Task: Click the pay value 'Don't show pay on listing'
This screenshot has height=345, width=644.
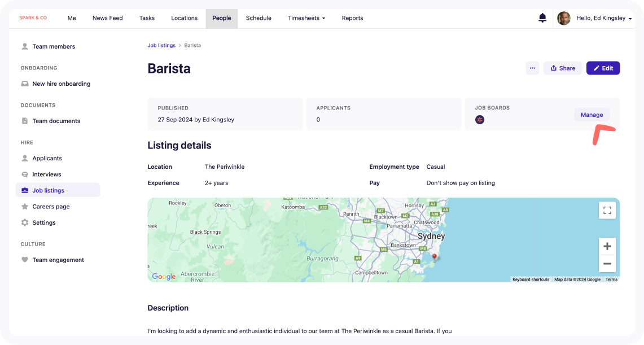Action: [461, 183]
